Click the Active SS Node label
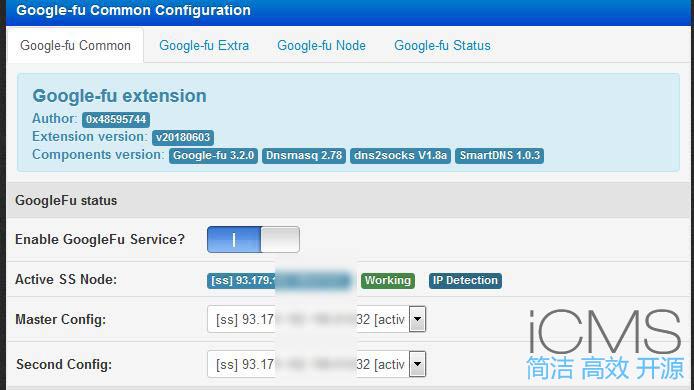The height and width of the screenshot is (390, 694). click(x=66, y=280)
